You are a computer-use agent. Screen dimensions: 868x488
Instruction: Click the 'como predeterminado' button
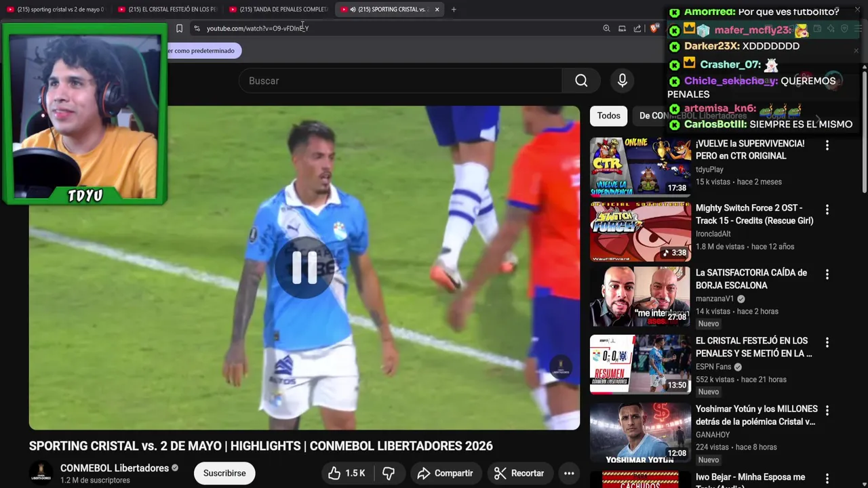203,51
